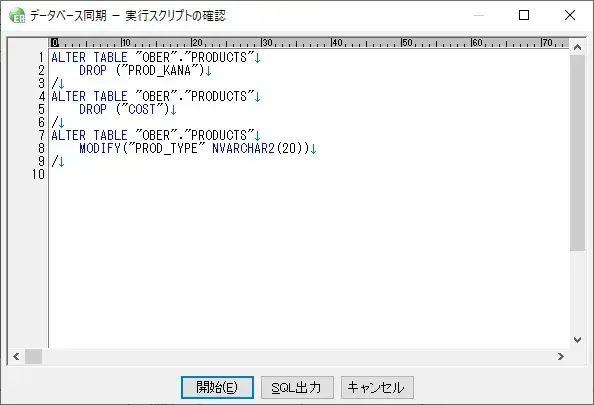Click the 開始(E) button
This screenshot has height=405, width=594.
[217, 387]
